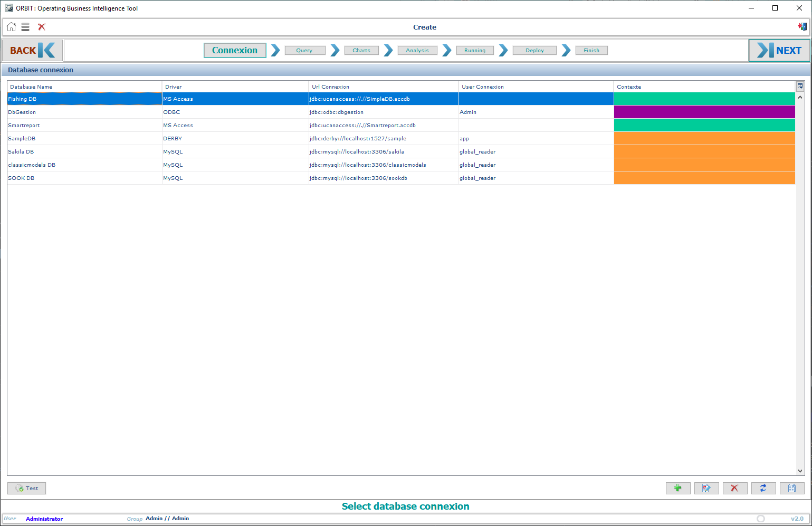Select the Fishing DB row
Screen dimensions: 812x526
click(x=401, y=99)
